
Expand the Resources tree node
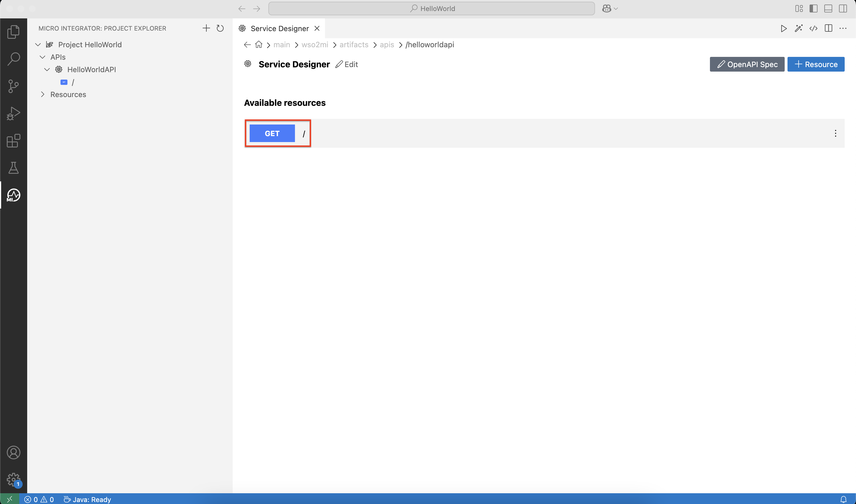[x=42, y=95]
